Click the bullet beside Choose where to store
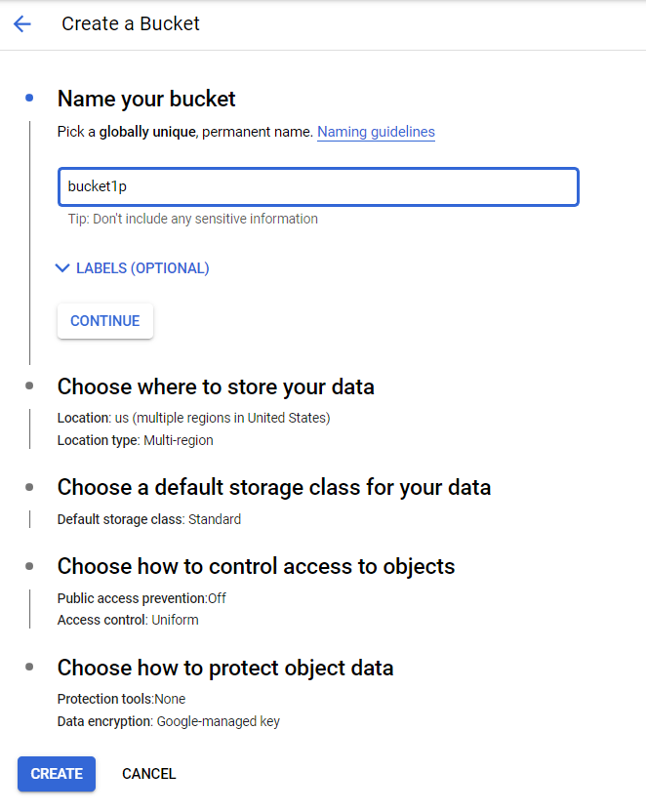Viewport: 646px width, 812px height. (29, 386)
